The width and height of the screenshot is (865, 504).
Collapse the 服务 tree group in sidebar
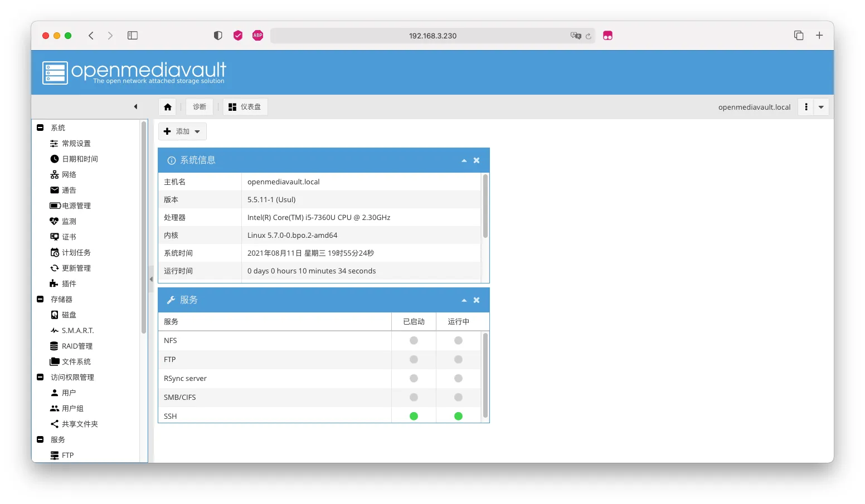pyautogui.click(x=40, y=440)
